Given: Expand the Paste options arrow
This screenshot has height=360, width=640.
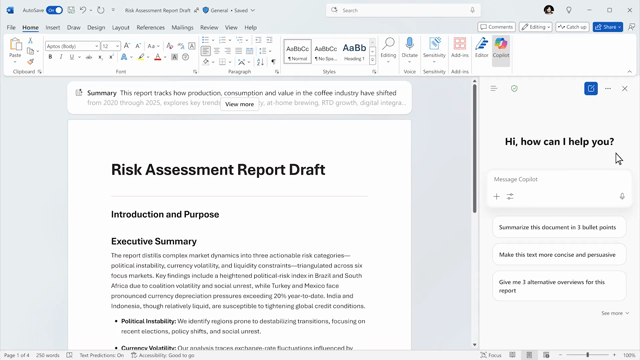Looking at the screenshot, I should (15, 62).
